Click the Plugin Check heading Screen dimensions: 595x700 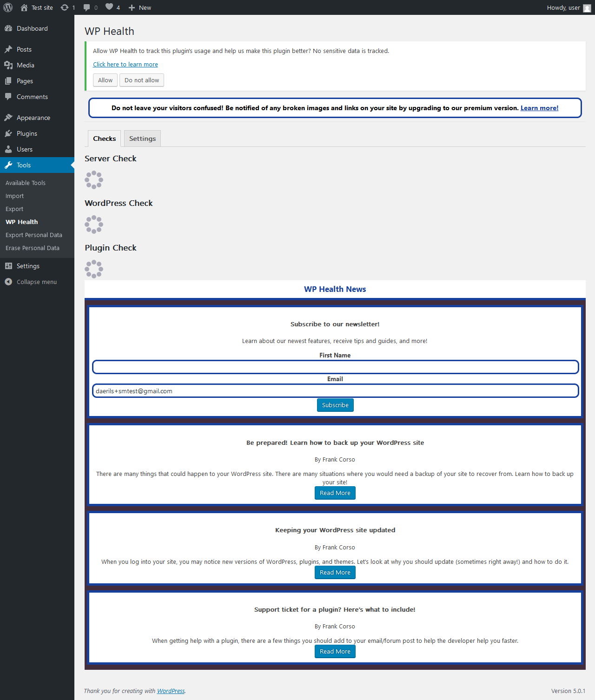point(111,248)
